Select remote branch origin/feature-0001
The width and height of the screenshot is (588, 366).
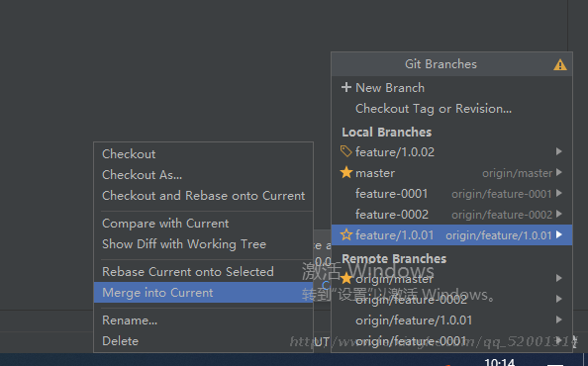click(451, 341)
